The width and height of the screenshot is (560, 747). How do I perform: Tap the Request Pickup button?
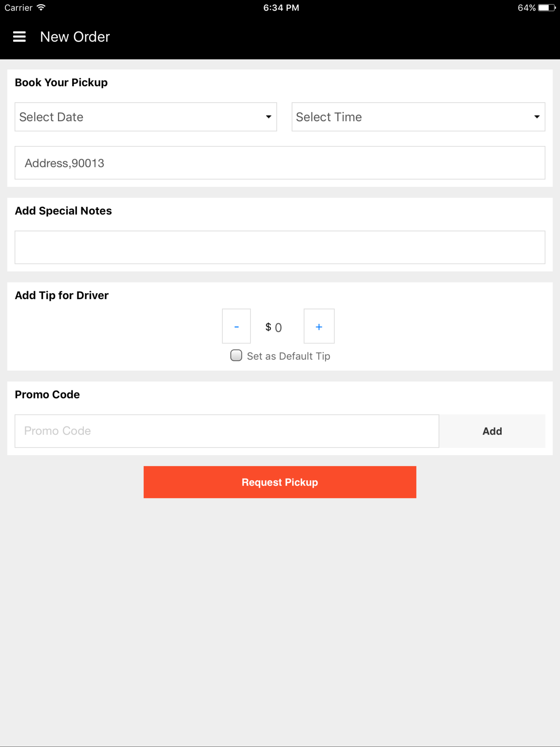(x=280, y=482)
